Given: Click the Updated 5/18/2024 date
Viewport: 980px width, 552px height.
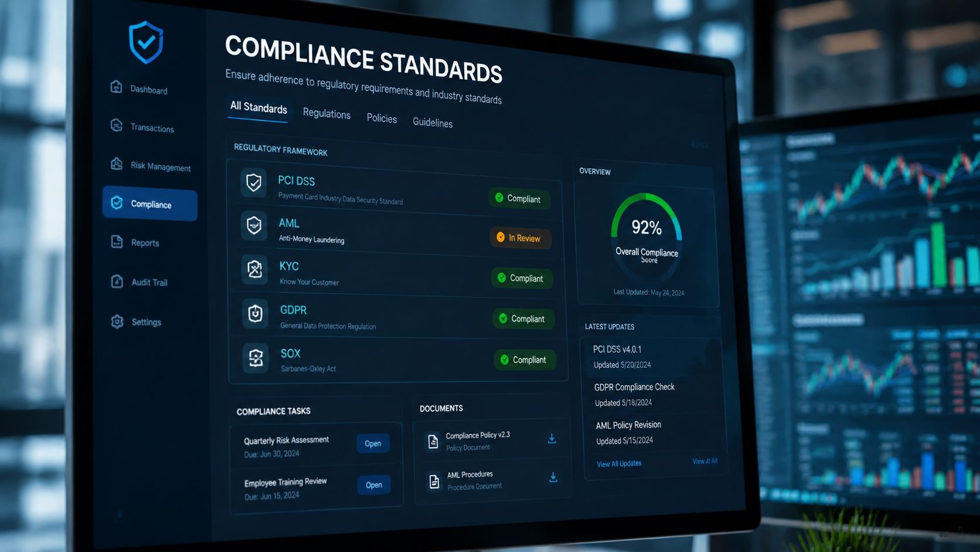Looking at the screenshot, I should pyautogui.click(x=623, y=403).
